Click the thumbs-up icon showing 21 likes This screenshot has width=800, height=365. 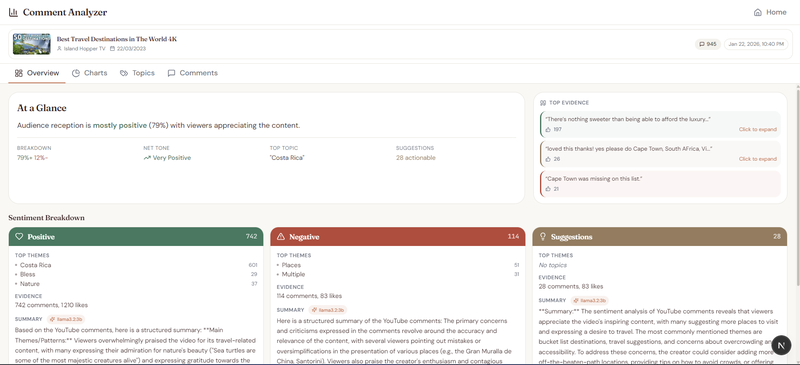click(548, 189)
